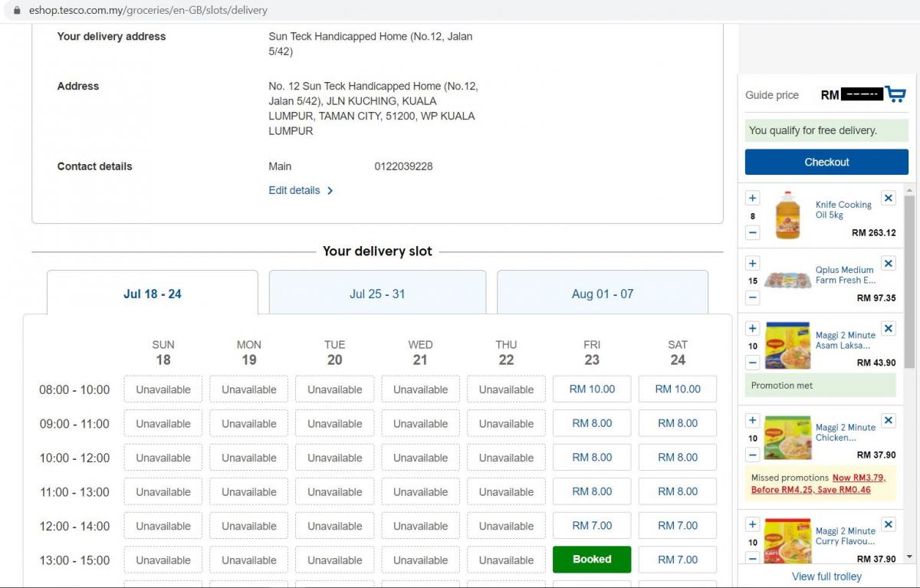Screen dimensions: 920x588
Task: Increase Knife Cooking Oil quantity with plus
Action: [752, 198]
